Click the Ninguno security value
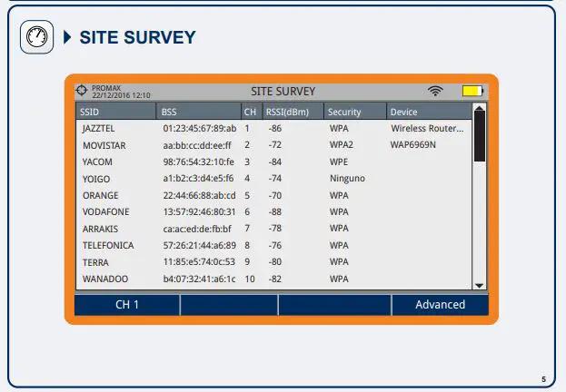The height and width of the screenshot is (392, 566). (347, 179)
